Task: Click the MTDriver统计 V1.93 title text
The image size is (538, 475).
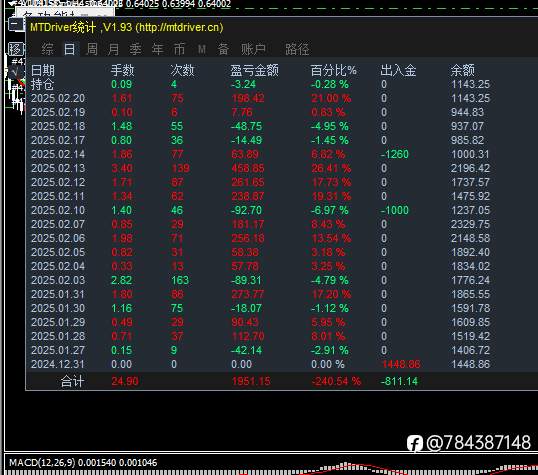Action: (x=127, y=27)
